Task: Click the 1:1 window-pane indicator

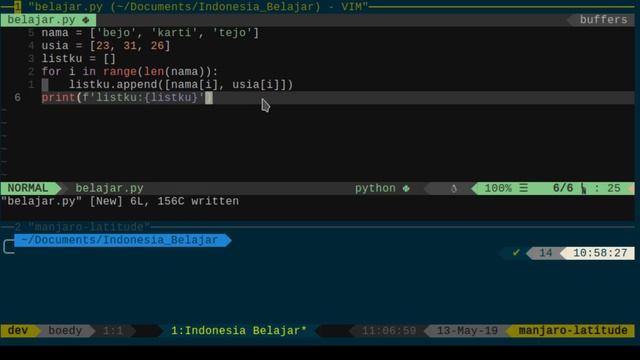Action: point(113,331)
